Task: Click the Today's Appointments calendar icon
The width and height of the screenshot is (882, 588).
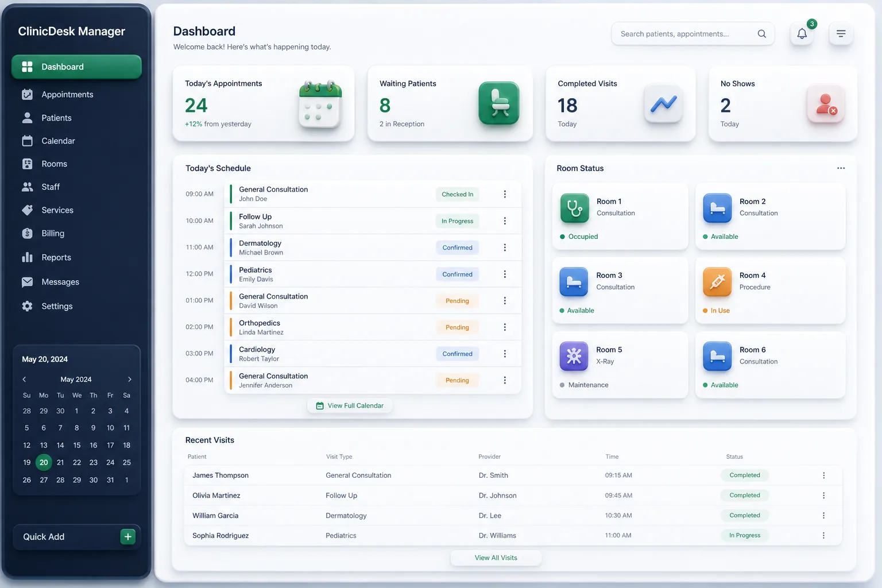Action: tap(320, 105)
